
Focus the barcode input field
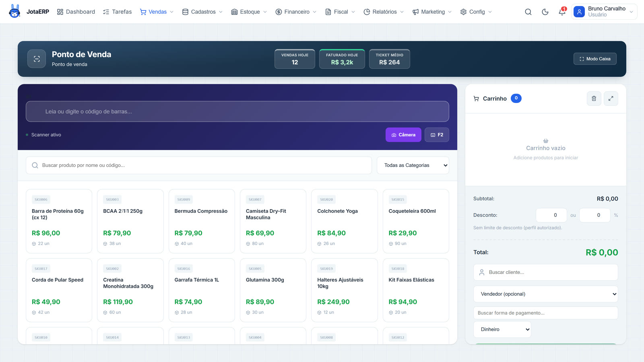click(237, 111)
